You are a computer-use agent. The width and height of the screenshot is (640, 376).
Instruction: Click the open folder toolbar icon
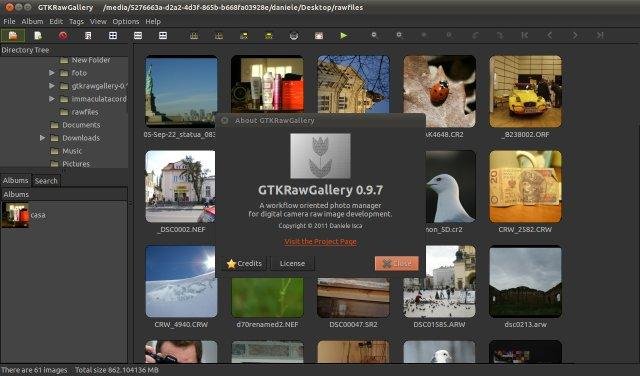coord(13,36)
